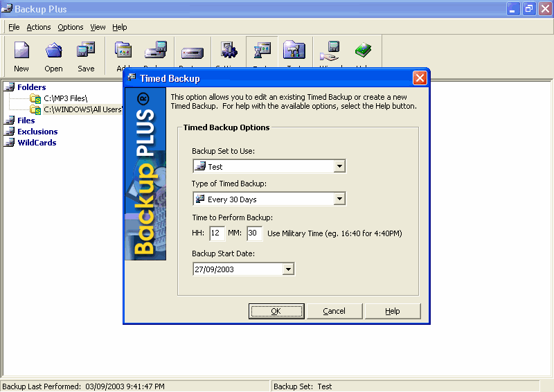Viewport: 554px width, 392px height.
Task: Click the Restore tape drive toolbar icon
Action: coord(193,53)
